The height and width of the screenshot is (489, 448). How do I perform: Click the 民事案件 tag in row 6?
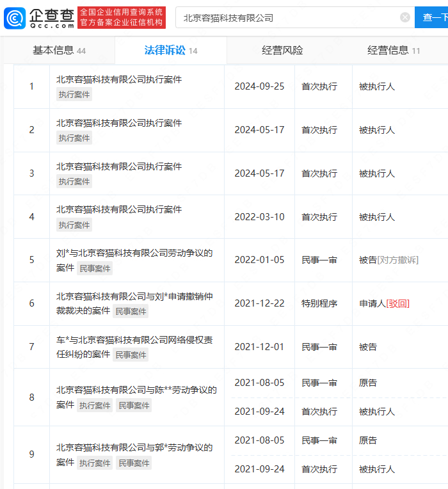(131, 311)
